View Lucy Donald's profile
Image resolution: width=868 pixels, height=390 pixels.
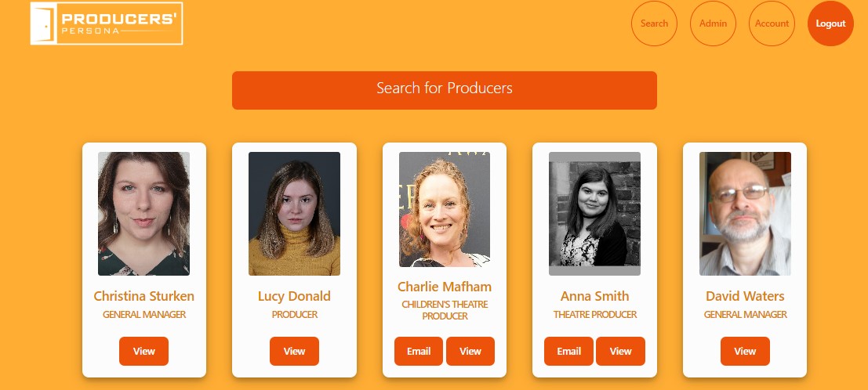coord(295,352)
